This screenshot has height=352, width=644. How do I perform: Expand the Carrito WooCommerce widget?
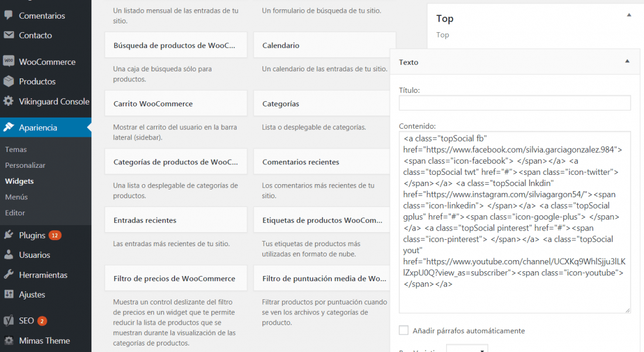click(176, 103)
